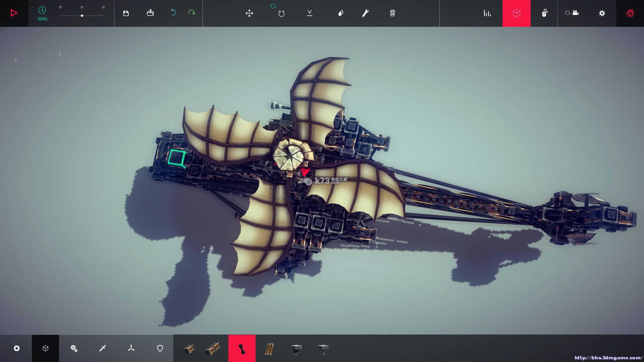Viewport: 644px width, 362px height.
Task: Start simulation with the red play button
Action: (14, 13)
